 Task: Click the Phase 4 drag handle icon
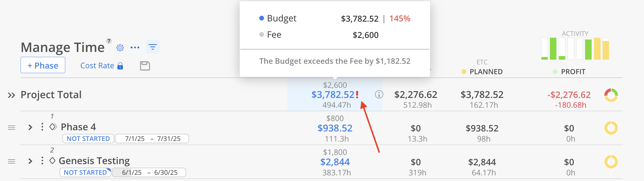coord(12,128)
